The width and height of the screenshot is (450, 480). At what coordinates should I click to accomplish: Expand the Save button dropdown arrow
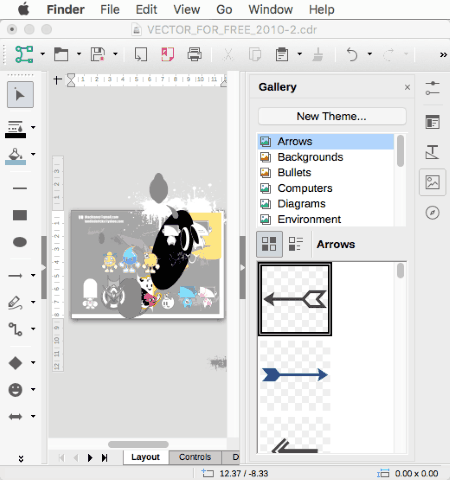(x=115, y=54)
